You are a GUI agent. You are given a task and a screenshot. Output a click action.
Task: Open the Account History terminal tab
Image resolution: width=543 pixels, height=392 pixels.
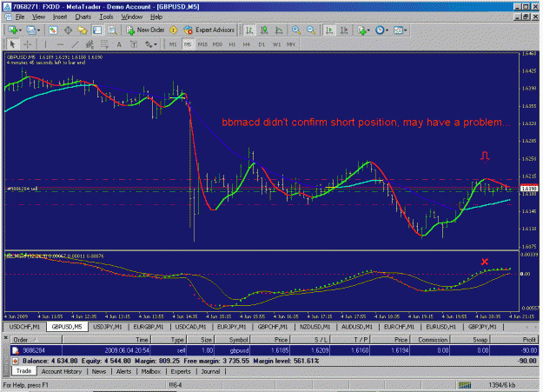62,371
